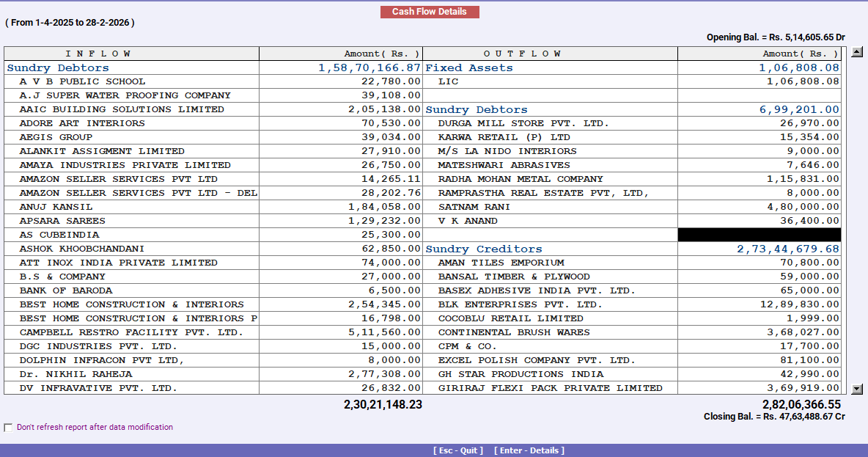Click the vertical scrollbar track
The image size is (868, 457).
coord(856,220)
